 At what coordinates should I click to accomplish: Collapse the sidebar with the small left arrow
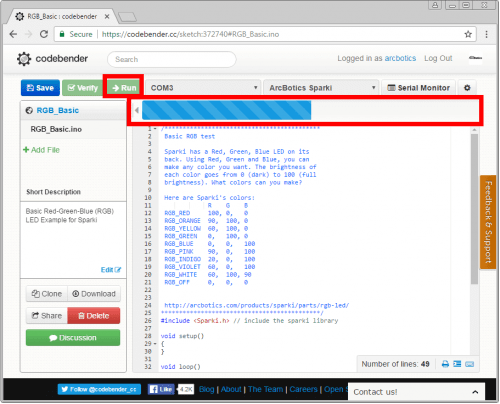[x=137, y=110]
